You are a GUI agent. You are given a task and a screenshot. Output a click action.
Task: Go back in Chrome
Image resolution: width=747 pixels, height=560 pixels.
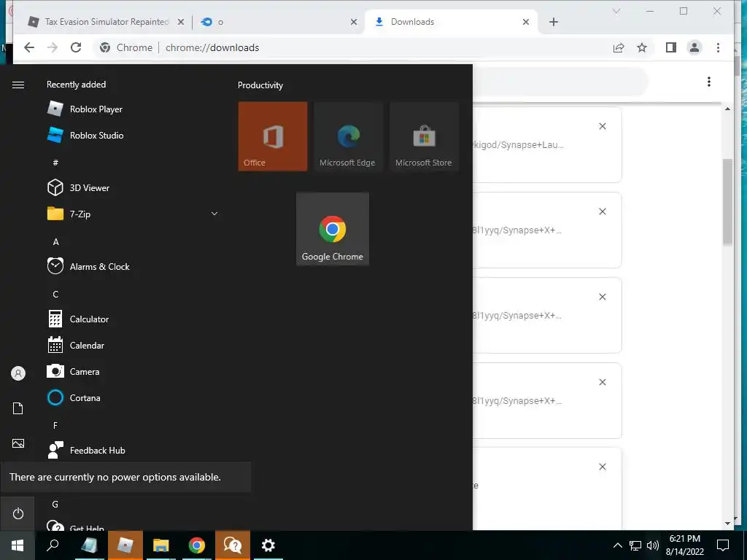(x=29, y=47)
